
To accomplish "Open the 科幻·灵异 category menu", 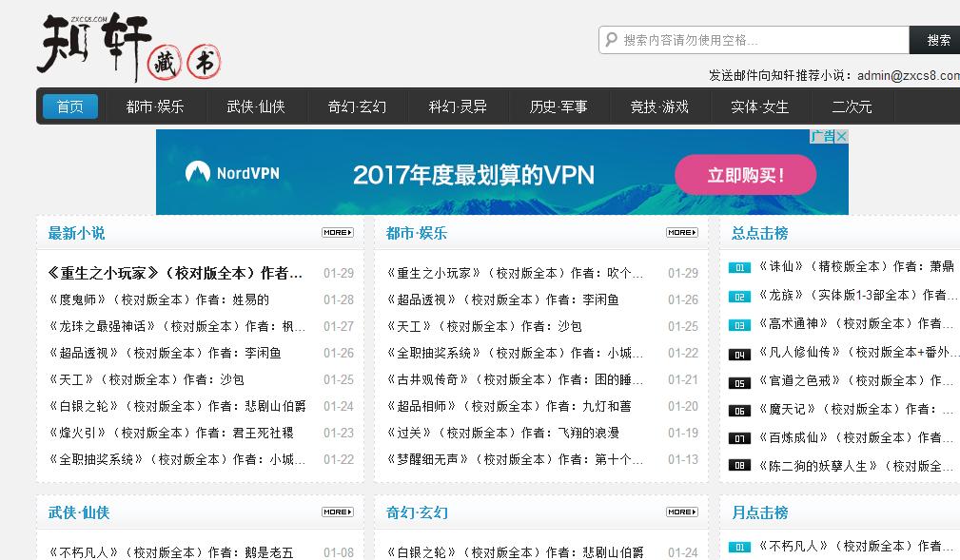I will click(x=458, y=106).
